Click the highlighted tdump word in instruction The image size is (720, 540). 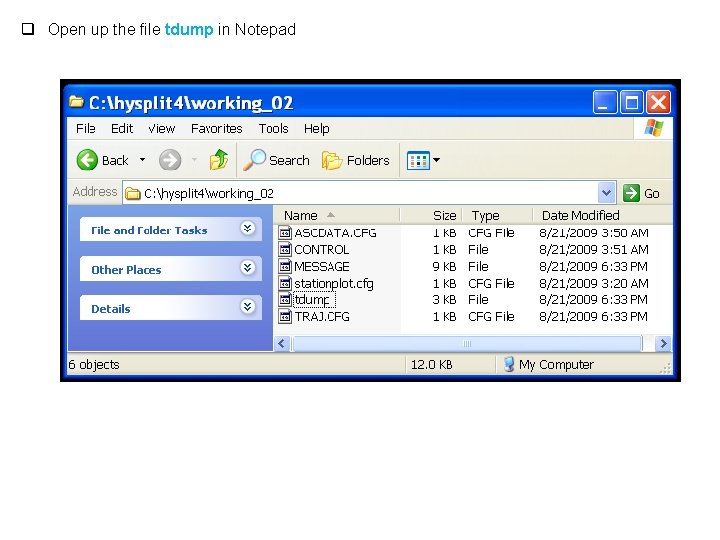(x=189, y=29)
